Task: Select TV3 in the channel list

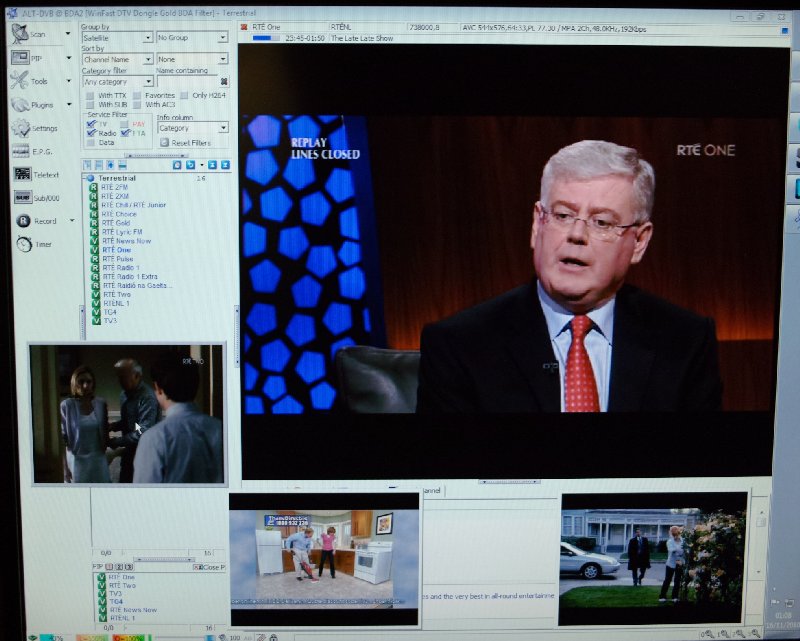Action: coord(110,320)
